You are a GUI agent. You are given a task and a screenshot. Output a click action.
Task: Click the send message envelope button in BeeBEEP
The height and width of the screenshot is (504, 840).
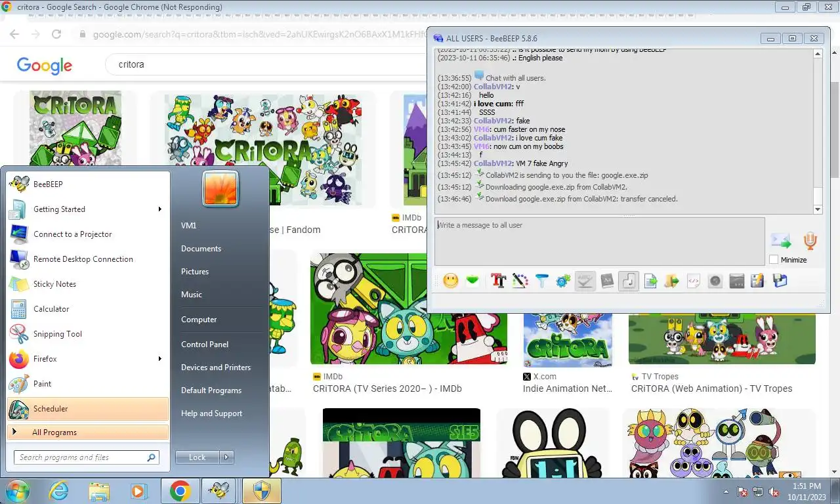781,241
